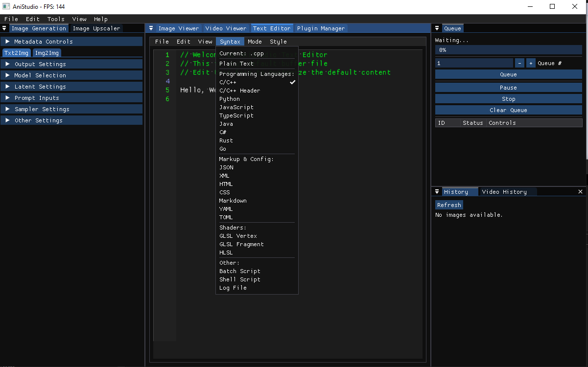This screenshot has height=367, width=588.
Task: Choose JavaScript syntax highlighting
Action: pyautogui.click(x=257, y=107)
